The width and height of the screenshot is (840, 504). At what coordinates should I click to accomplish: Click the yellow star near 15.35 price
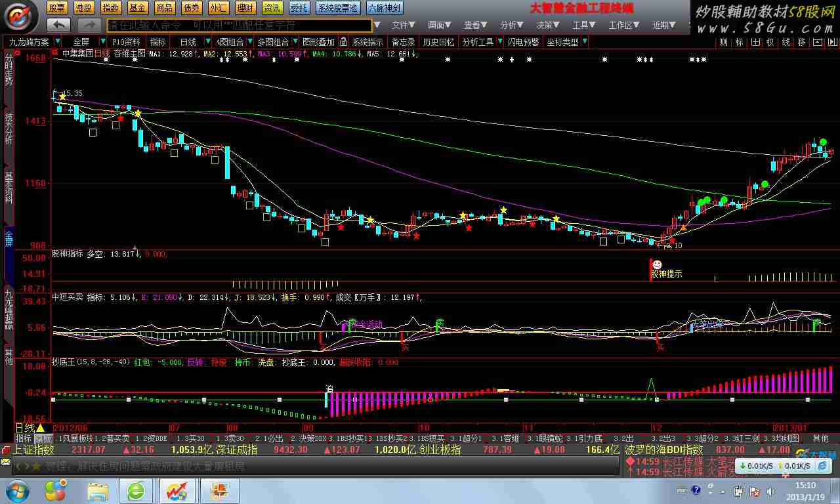(x=62, y=96)
